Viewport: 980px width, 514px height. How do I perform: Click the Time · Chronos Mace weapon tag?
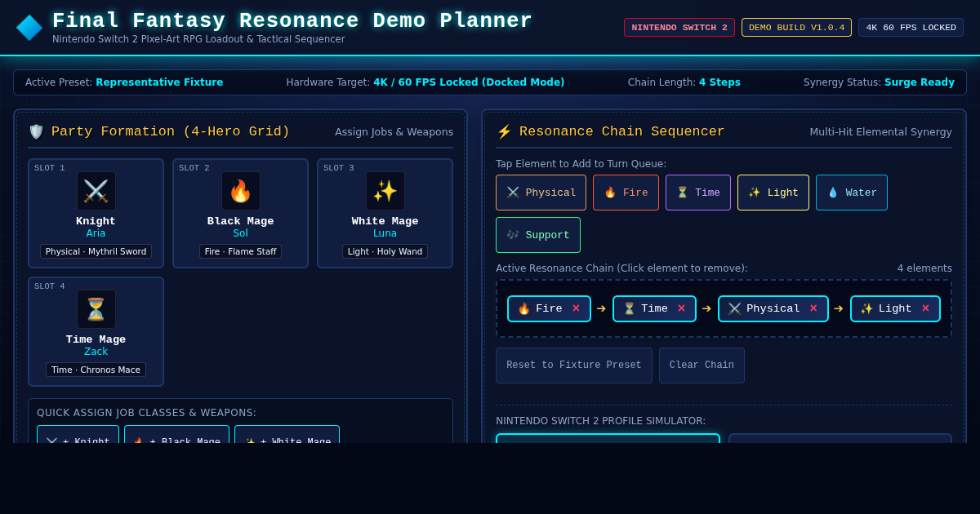[x=96, y=370]
